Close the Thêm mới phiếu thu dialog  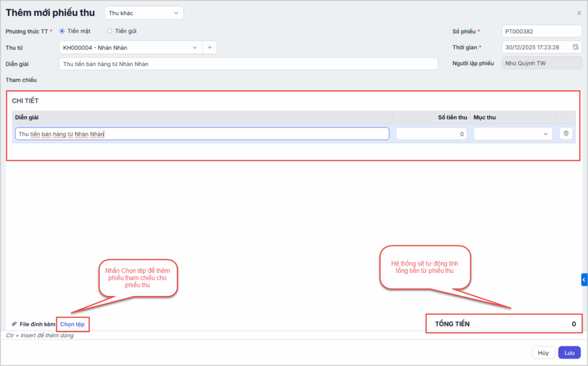579,13
